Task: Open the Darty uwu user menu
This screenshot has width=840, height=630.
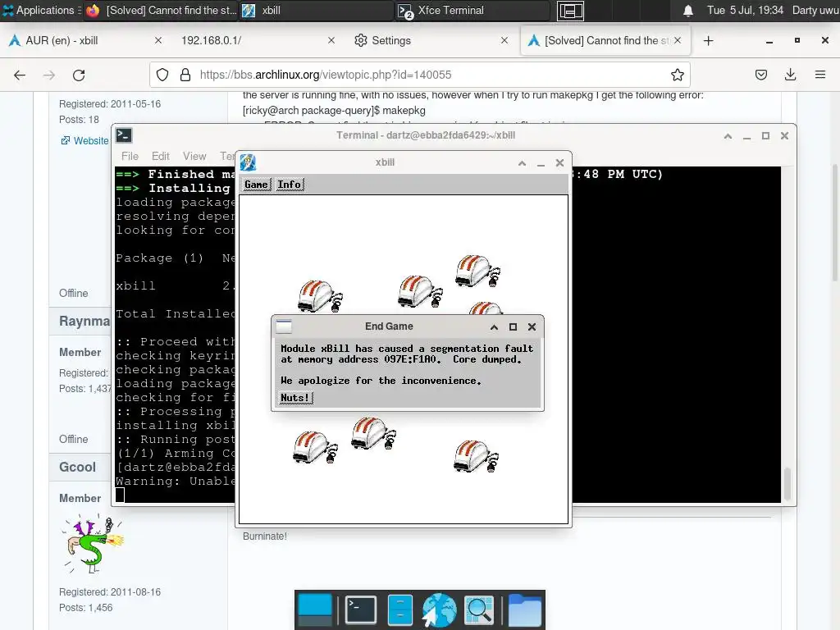Action: (815, 10)
